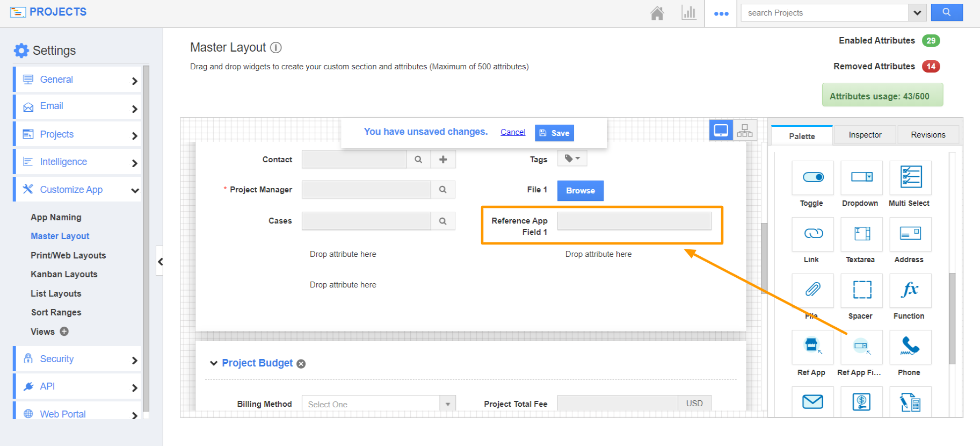Expand the Projects settings menu

[77, 134]
